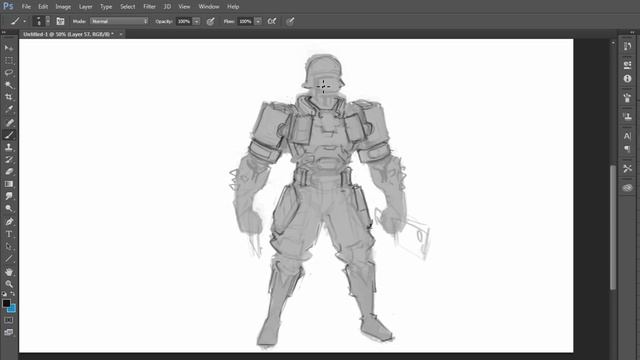Select the Lasso tool
Screen dimensions: 640x360
point(9,73)
